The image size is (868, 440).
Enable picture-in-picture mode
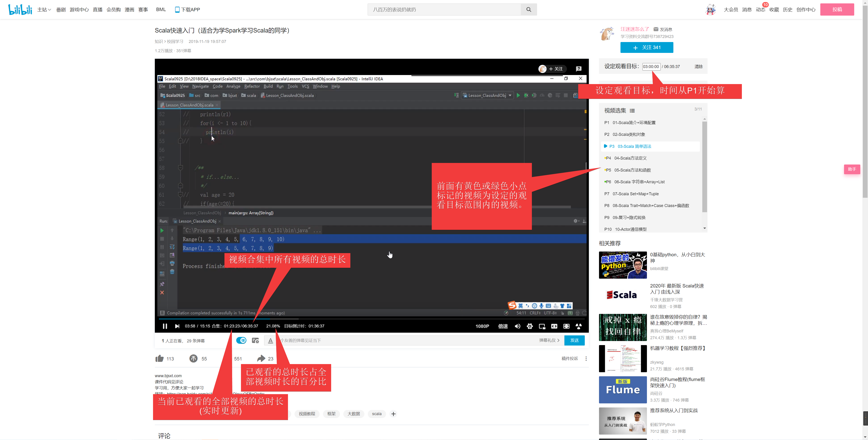point(542,326)
